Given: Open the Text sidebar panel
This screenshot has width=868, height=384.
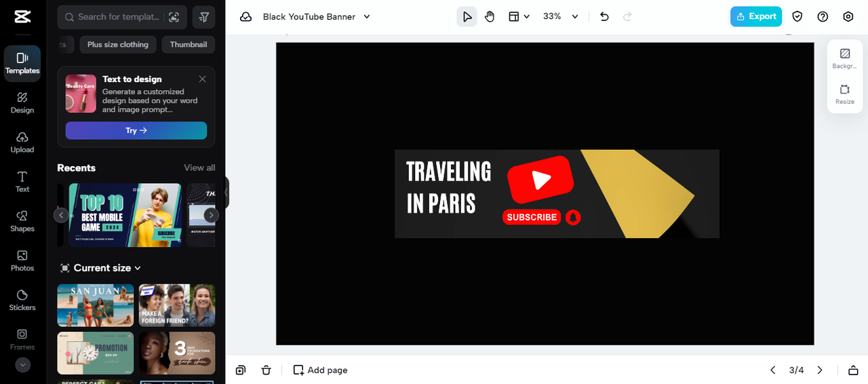Looking at the screenshot, I should coord(22,182).
